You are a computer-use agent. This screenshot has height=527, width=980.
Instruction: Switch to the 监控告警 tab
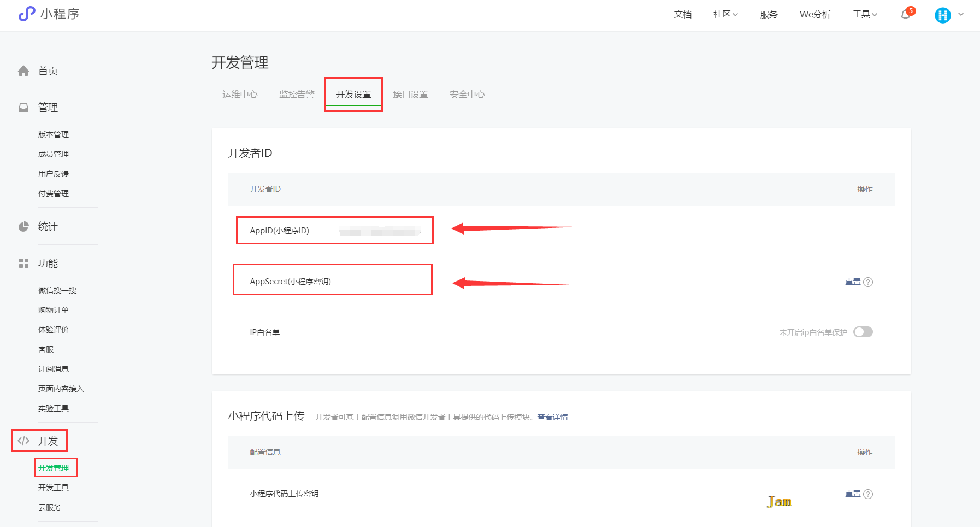[297, 95]
